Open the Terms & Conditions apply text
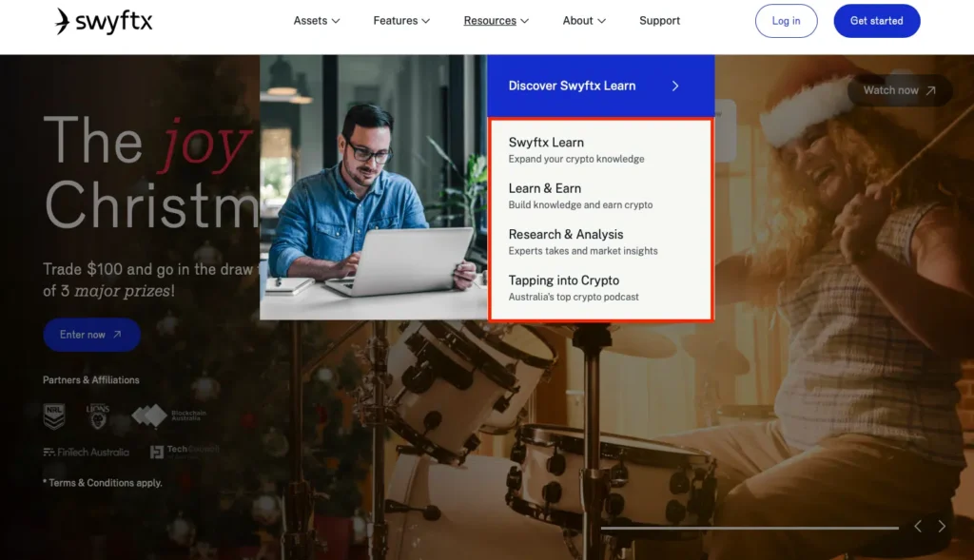Viewport: 974px width, 560px height. coord(103,482)
